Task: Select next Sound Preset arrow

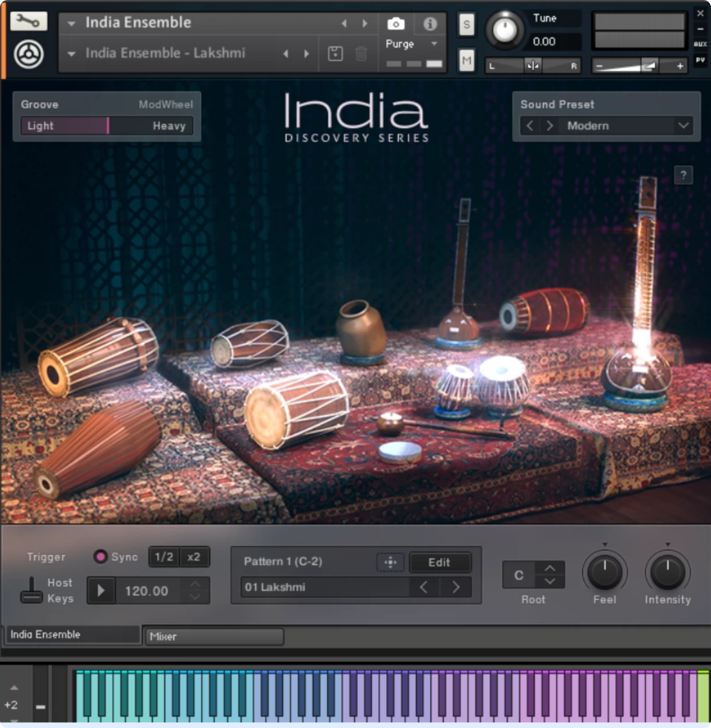Action: pos(549,125)
